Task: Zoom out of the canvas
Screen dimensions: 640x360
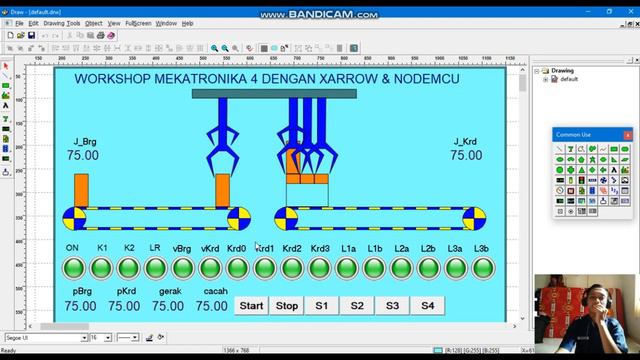Action: pyautogui.click(x=225, y=48)
